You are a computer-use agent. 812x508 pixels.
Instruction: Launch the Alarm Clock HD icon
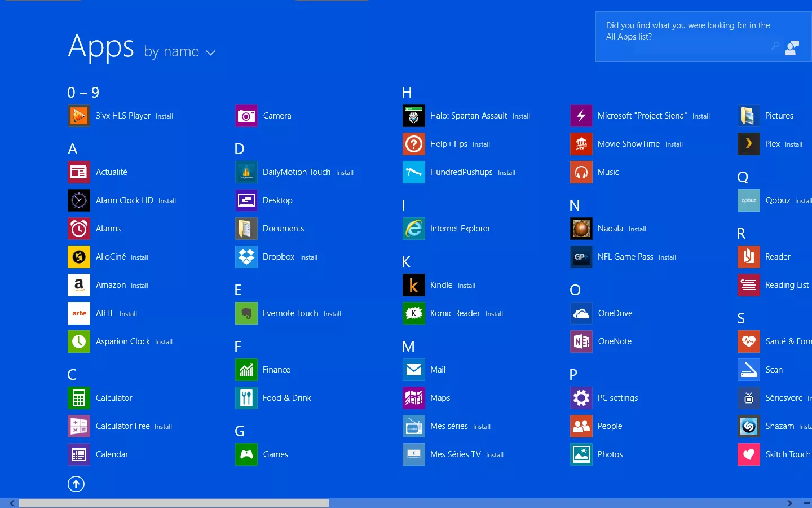coord(79,200)
